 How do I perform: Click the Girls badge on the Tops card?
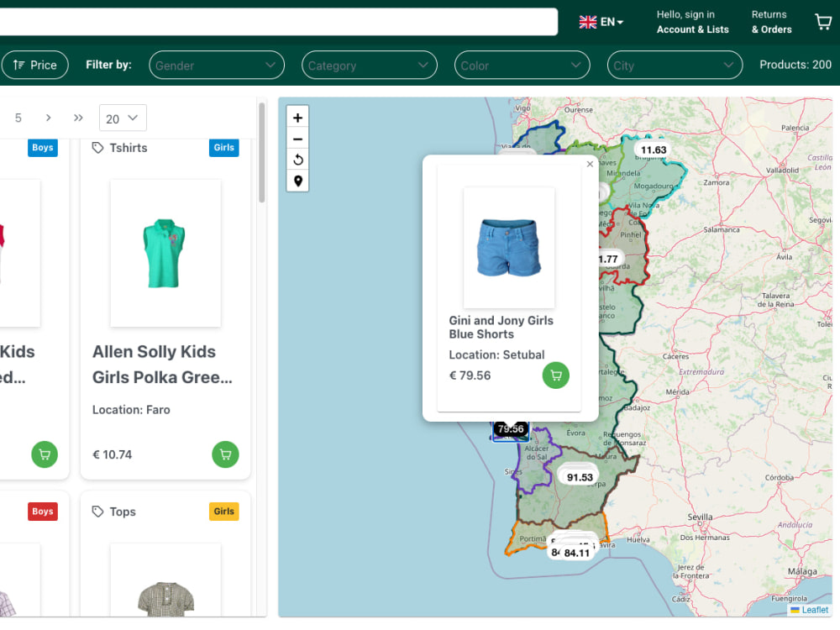224,512
